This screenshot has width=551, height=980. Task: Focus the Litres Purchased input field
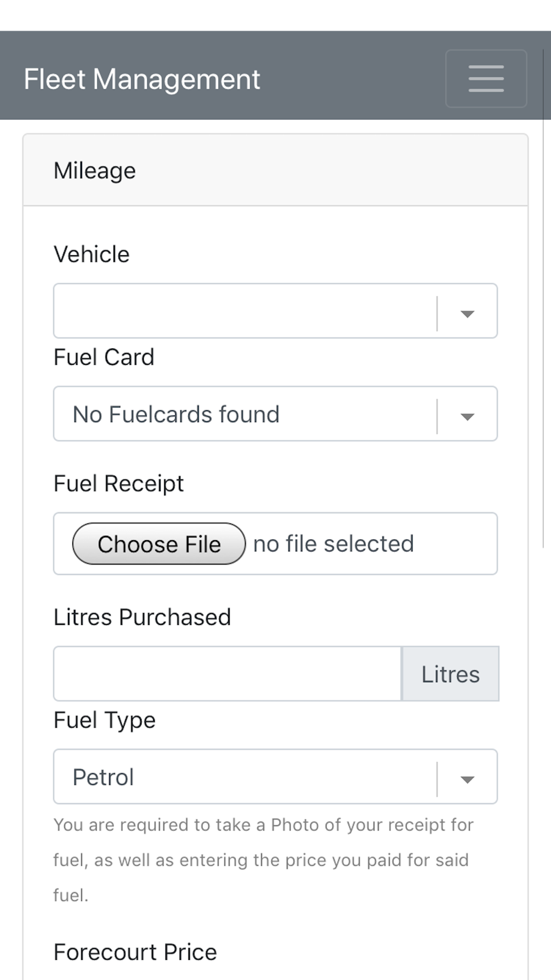[227, 674]
